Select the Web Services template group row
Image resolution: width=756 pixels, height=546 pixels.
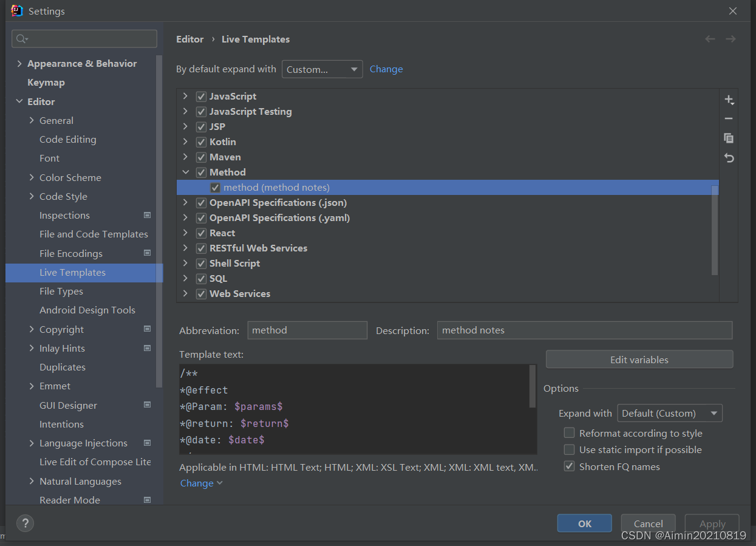point(448,294)
